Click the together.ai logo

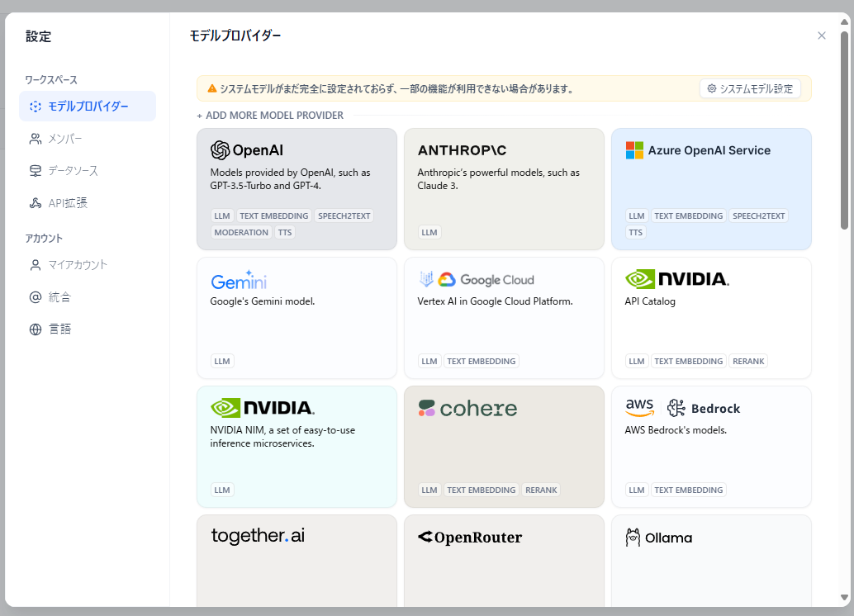pos(258,536)
